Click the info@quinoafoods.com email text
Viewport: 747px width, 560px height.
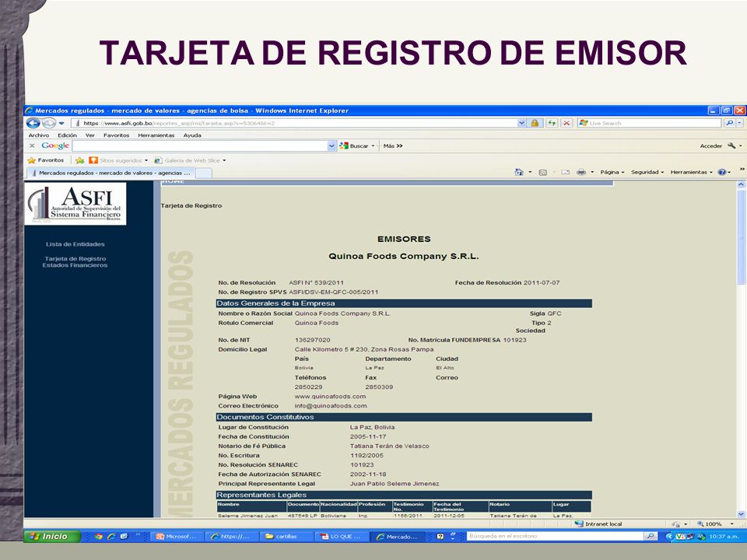point(331,406)
